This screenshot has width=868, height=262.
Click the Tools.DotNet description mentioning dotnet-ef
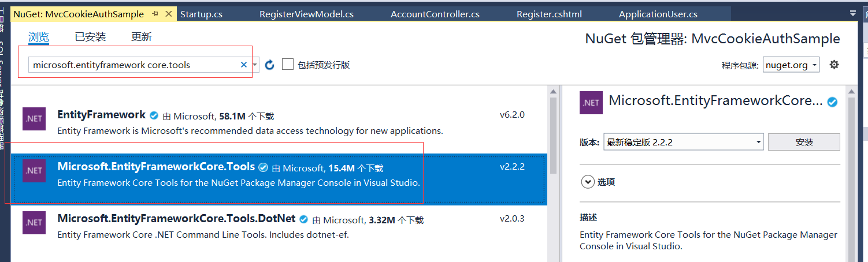click(x=203, y=235)
